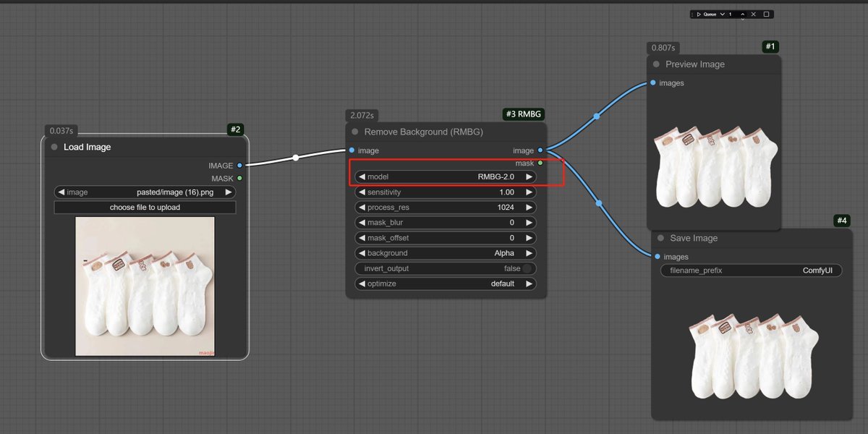This screenshot has height=434, width=868.
Task: Collapse the Save Image node via its dot
Action: pos(660,238)
